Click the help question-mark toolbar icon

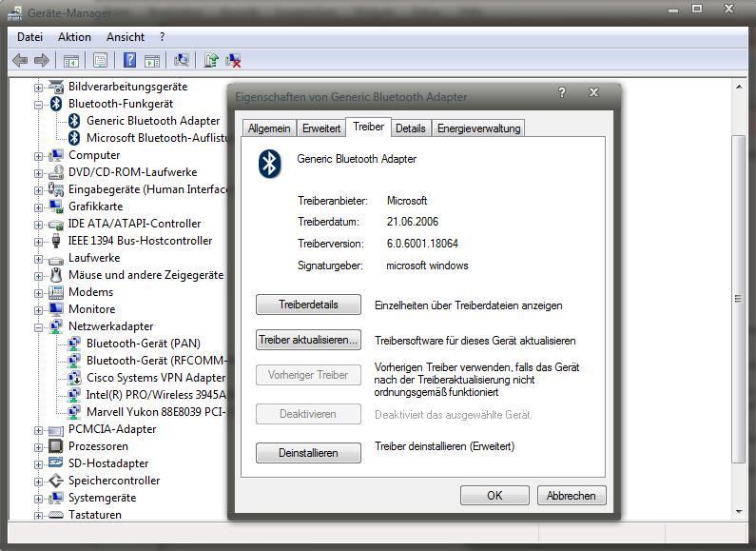point(129,60)
